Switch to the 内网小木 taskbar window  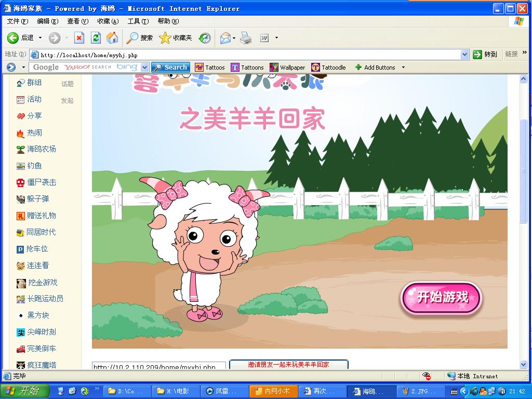coord(273,391)
